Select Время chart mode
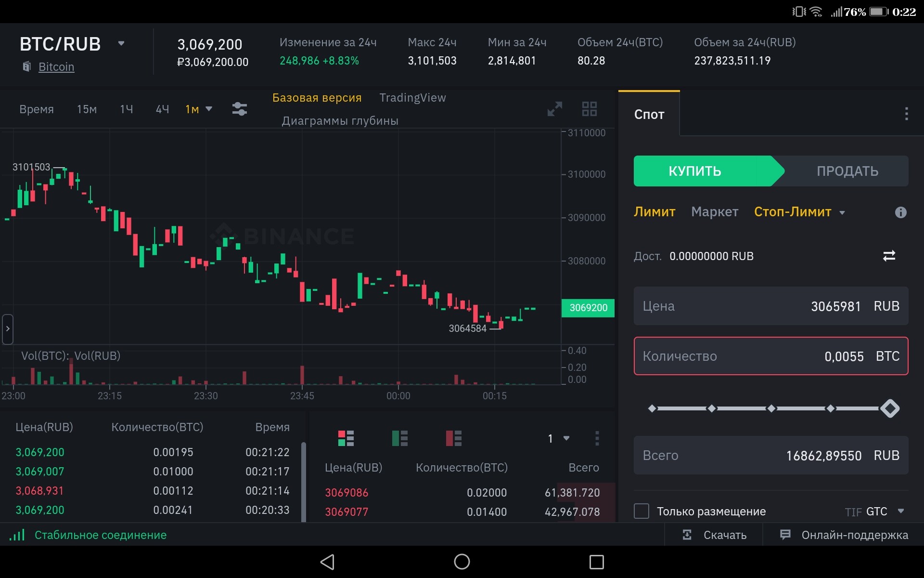The height and width of the screenshot is (578, 924). [37, 109]
